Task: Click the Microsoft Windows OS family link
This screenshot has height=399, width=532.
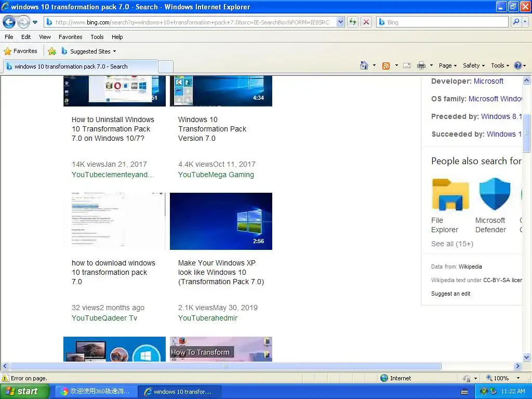Action: point(495,99)
